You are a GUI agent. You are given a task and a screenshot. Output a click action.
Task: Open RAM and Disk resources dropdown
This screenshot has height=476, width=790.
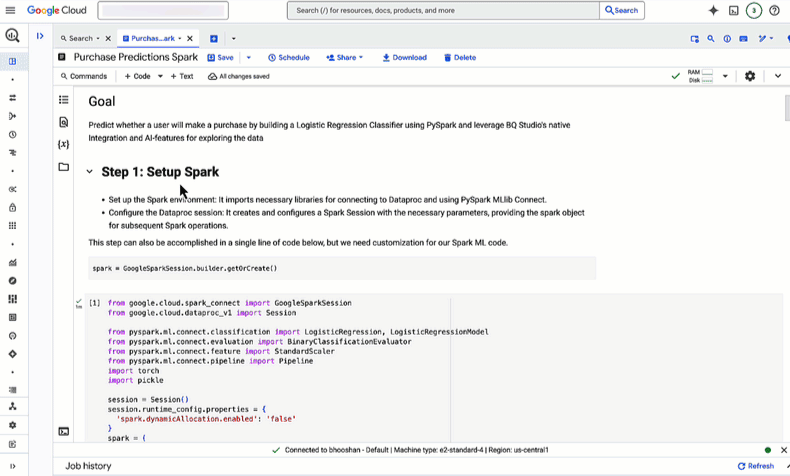tap(725, 76)
